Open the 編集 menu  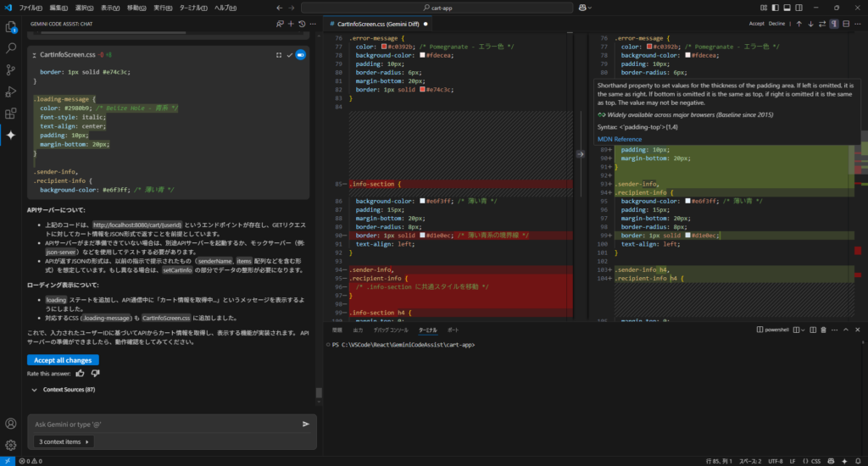point(58,8)
